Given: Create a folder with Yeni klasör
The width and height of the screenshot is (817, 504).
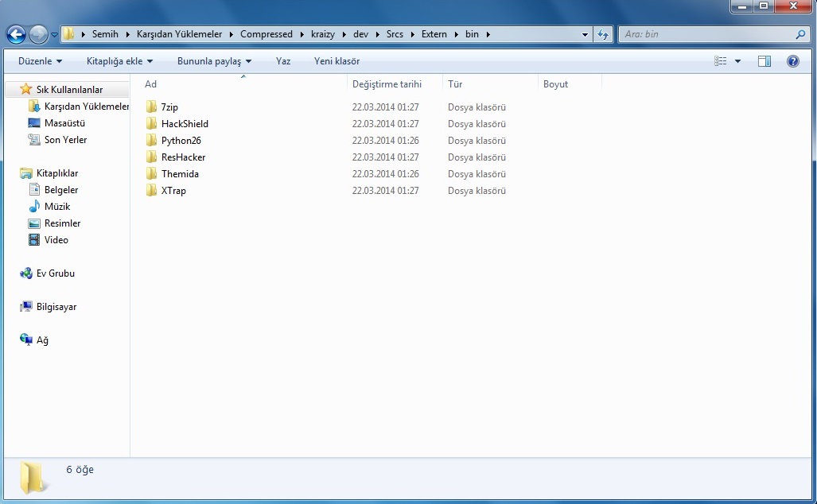Looking at the screenshot, I should click(x=337, y=61).
